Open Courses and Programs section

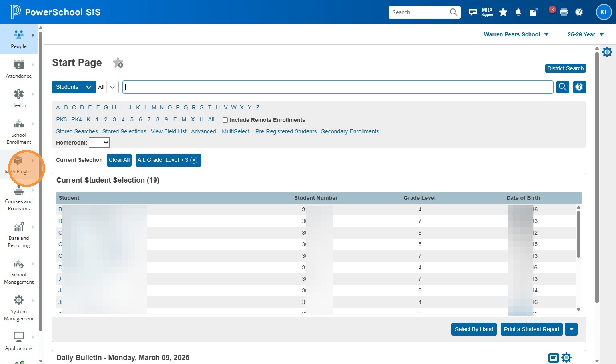click(x=19, y=198)
